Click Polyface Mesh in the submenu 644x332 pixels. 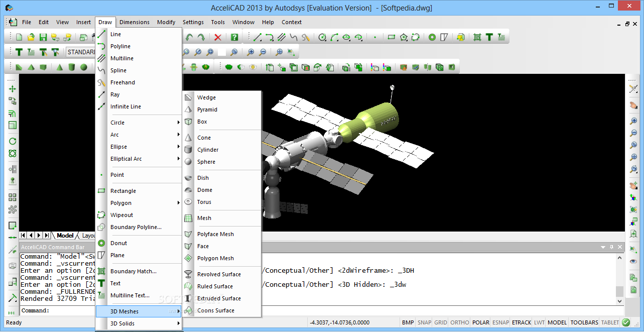coord(222,234)
